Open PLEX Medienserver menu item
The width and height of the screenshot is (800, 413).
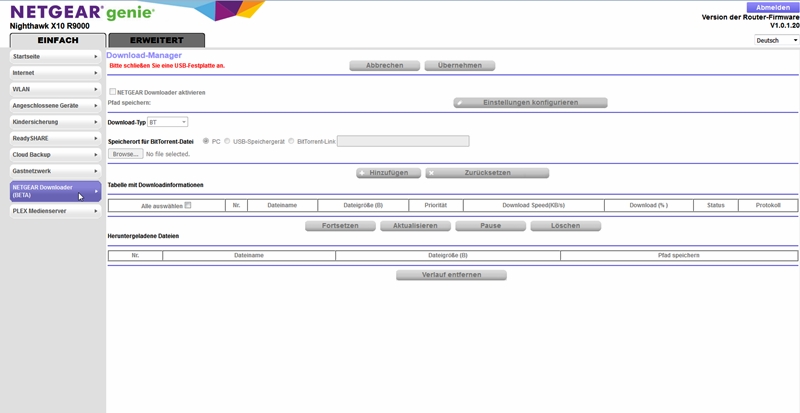coord(55,211)
